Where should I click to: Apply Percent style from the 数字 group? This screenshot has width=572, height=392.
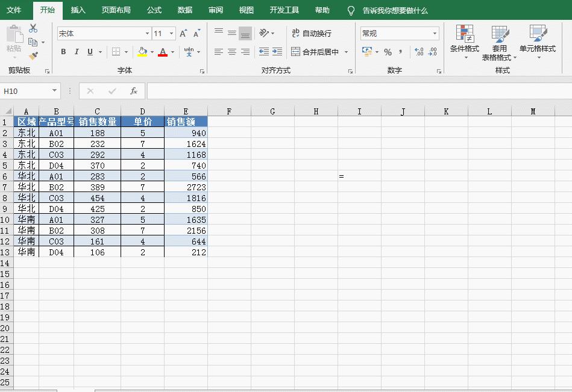[388, 52]
